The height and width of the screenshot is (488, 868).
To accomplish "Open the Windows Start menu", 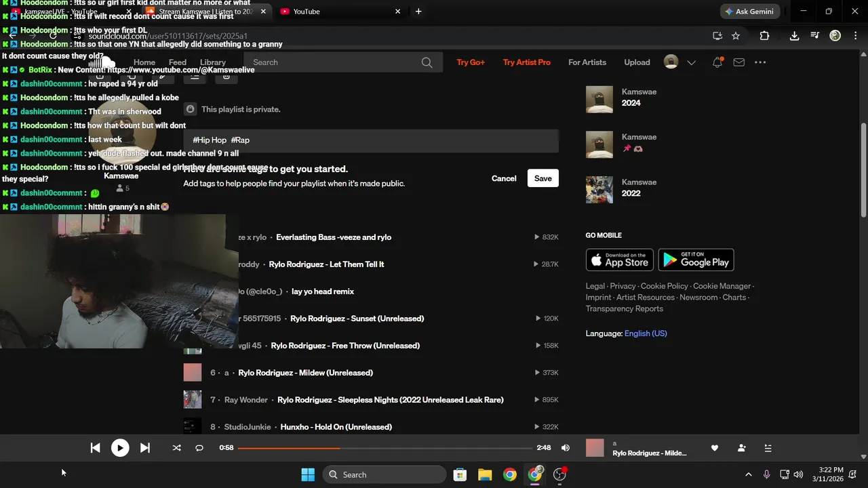I will point(308,474).
